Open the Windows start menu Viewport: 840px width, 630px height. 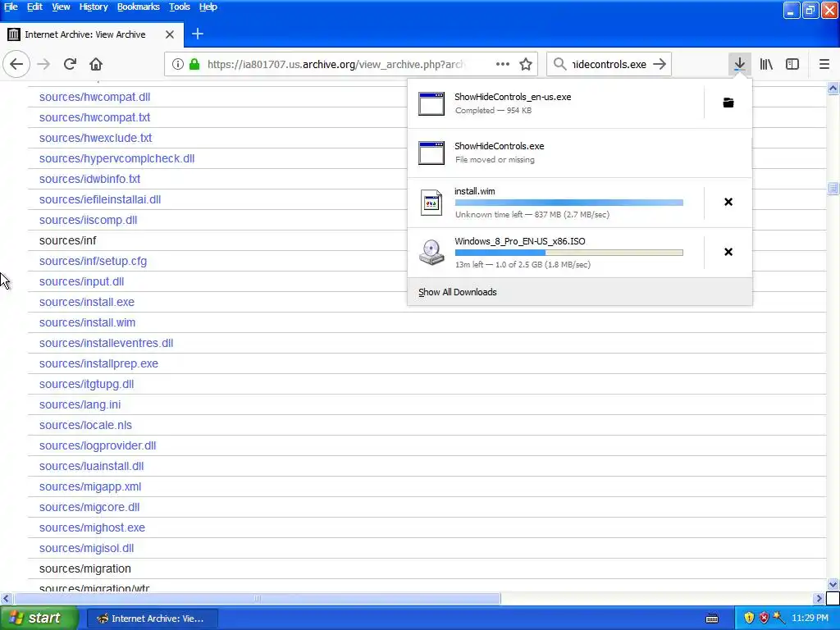pos(39,619)
